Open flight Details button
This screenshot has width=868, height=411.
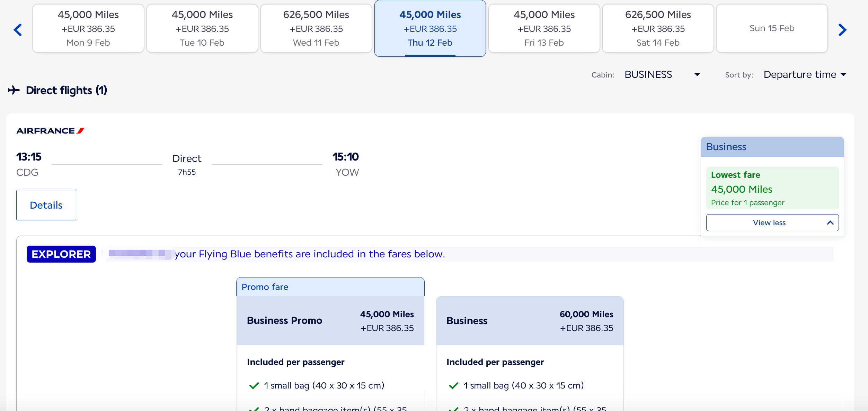point(46,205)
